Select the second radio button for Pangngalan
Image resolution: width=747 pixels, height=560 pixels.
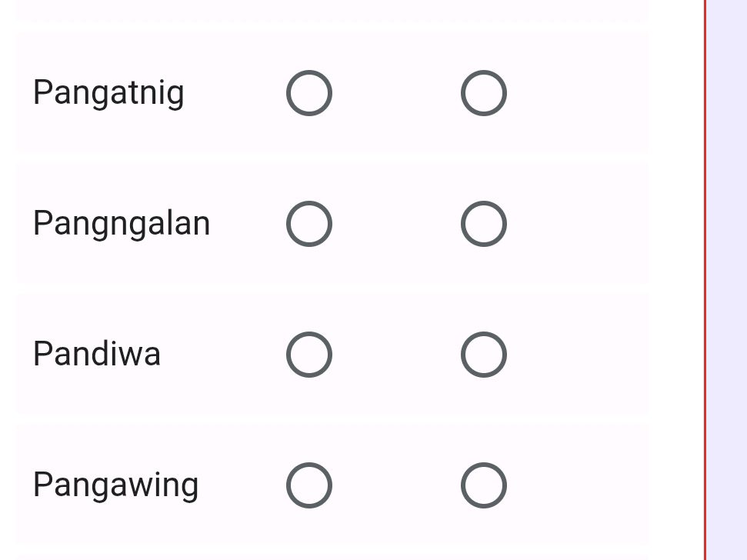click(483, 223)
